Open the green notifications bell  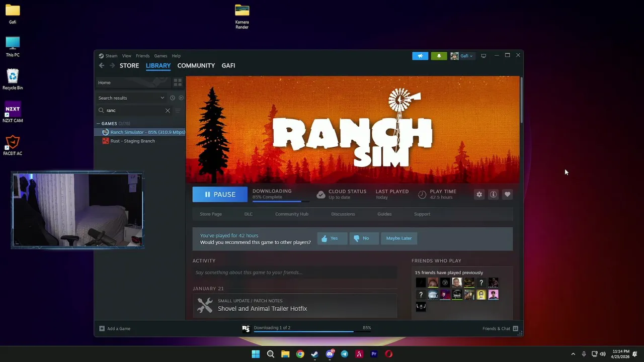[439, 56]
